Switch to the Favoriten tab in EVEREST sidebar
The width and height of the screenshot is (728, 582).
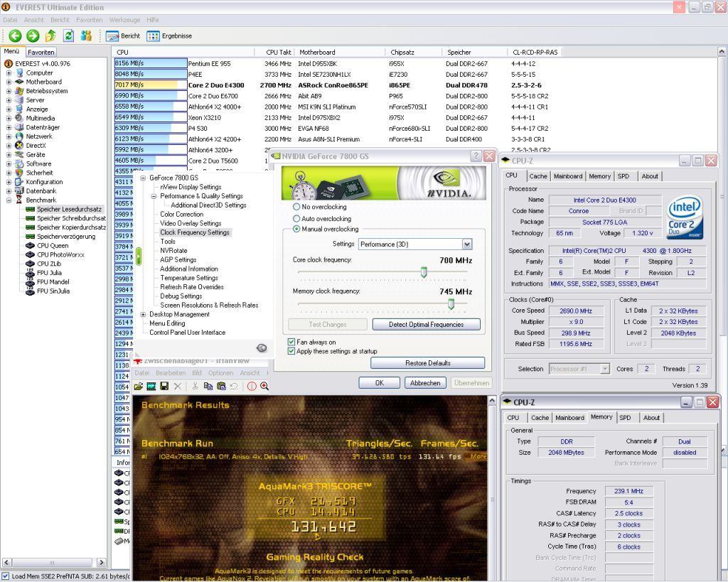pos(41,53)
